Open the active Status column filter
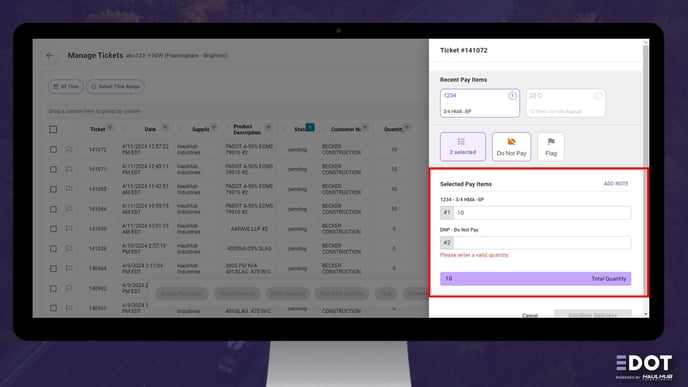Viewport: 688px width, 387px height. pyautogui.click(x=310, y=127)
